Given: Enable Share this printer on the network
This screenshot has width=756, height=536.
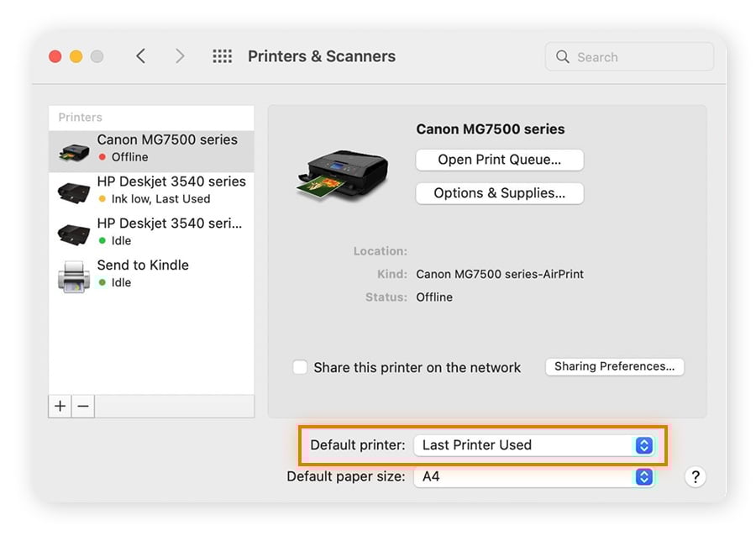Looking at the screenshot, I should (299, 367).
